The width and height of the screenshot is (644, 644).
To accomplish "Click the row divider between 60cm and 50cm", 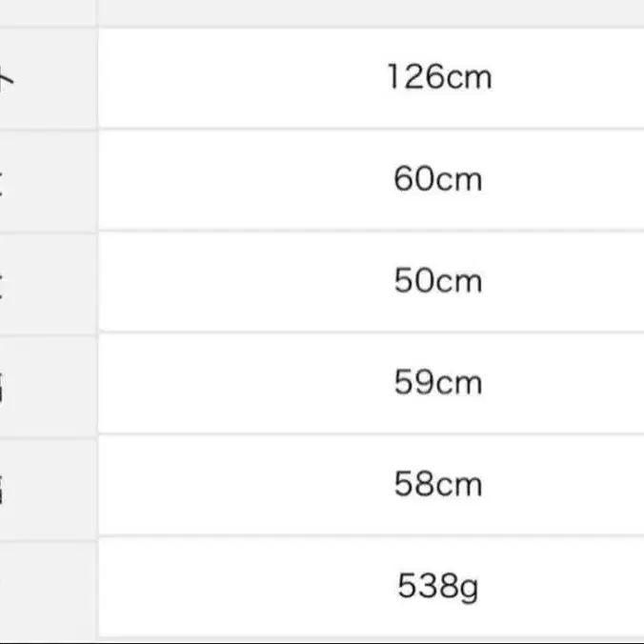I will (x=372, y=231).
